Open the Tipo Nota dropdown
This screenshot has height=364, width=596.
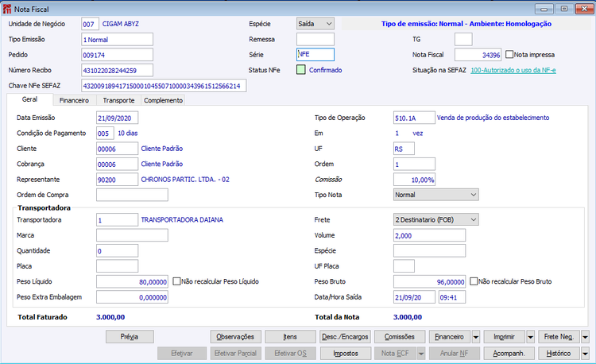436,195
